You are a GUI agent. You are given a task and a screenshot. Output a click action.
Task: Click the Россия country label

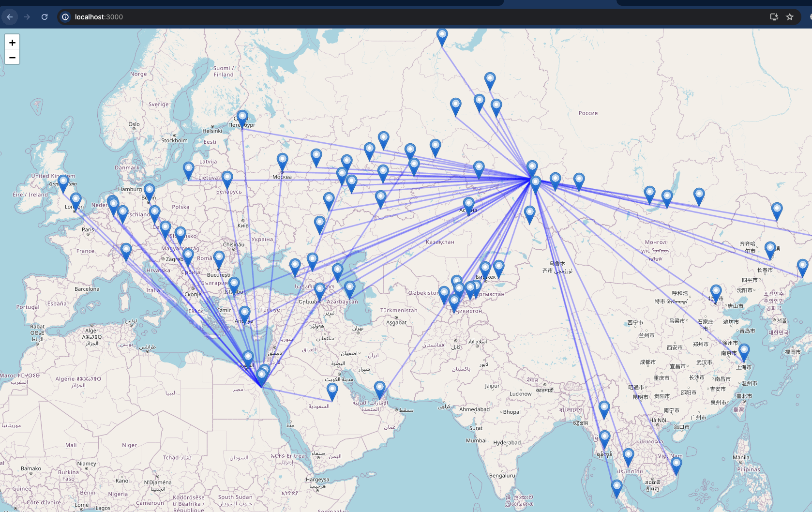(x=588, y=113)
